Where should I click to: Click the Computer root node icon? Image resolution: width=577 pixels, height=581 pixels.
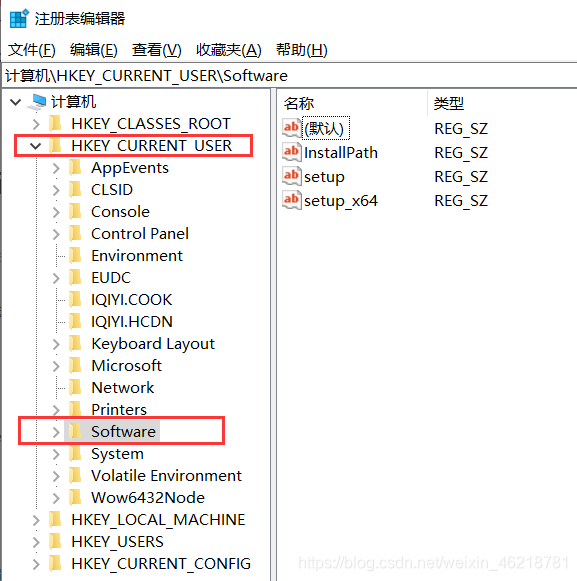(x=37, y=102)
